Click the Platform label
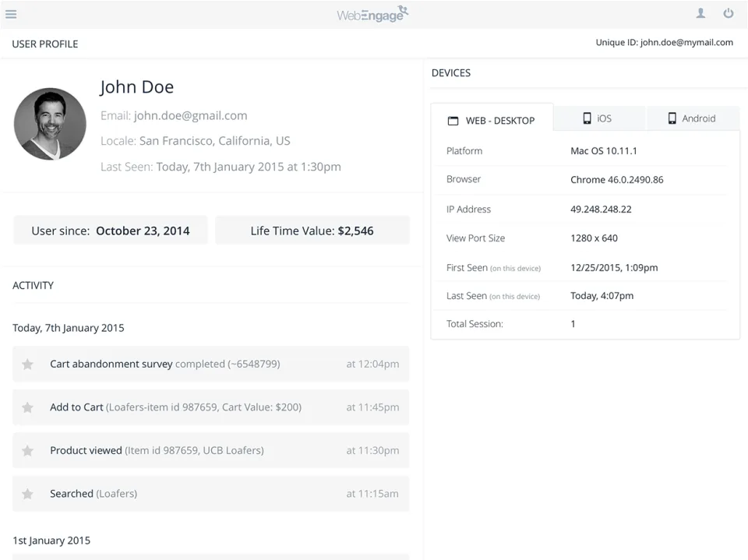748x560 pixels. click(464, 151)
